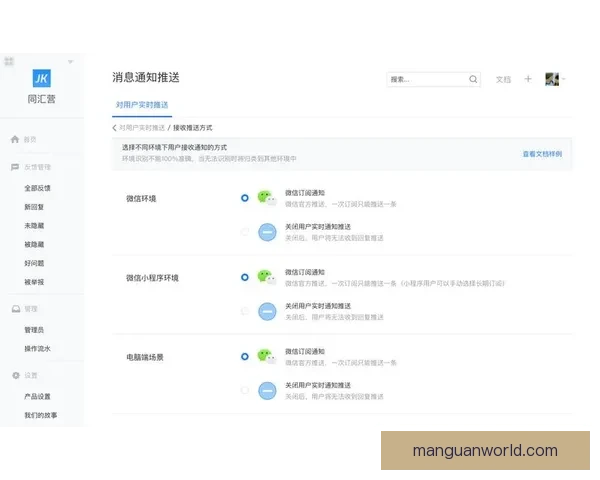The width and height of the screenshot is (600, 480).
Task: Click the 消息通知推送 page title
Action: point(146,77)
